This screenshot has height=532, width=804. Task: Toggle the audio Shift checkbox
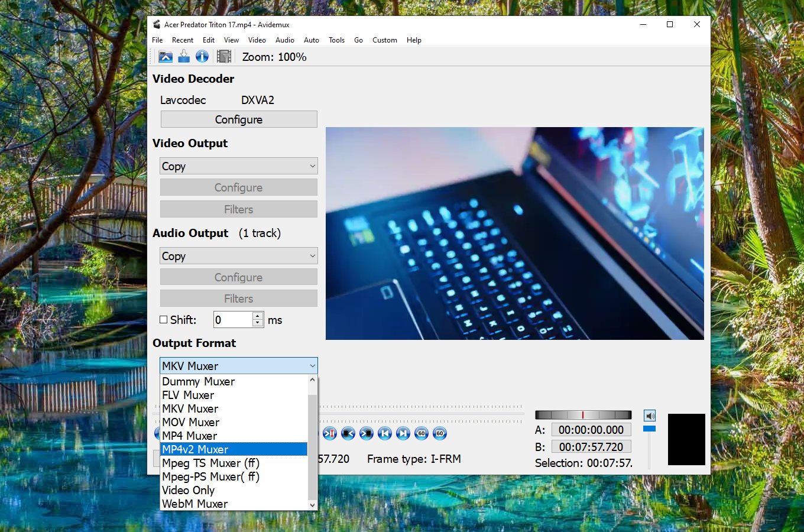(164, 320)
